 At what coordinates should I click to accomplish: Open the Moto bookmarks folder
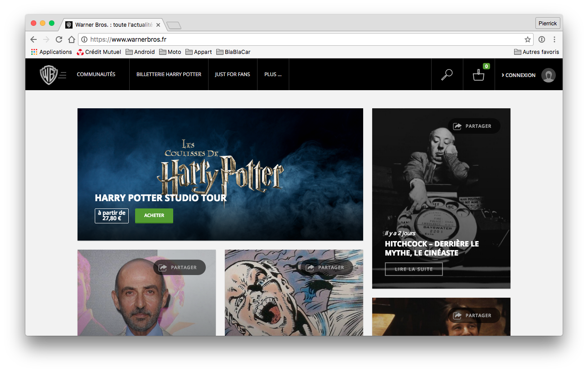coord(170,52)
